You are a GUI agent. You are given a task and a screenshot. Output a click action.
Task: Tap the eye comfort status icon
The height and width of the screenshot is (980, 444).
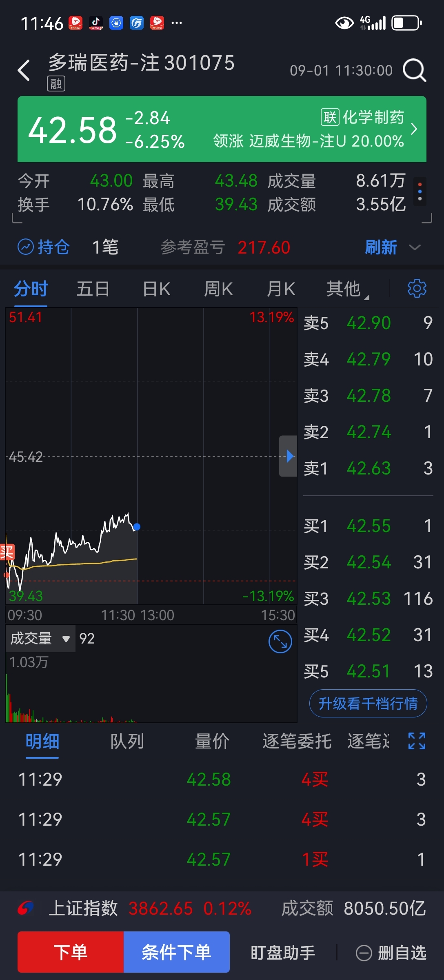tap(344, 23)
